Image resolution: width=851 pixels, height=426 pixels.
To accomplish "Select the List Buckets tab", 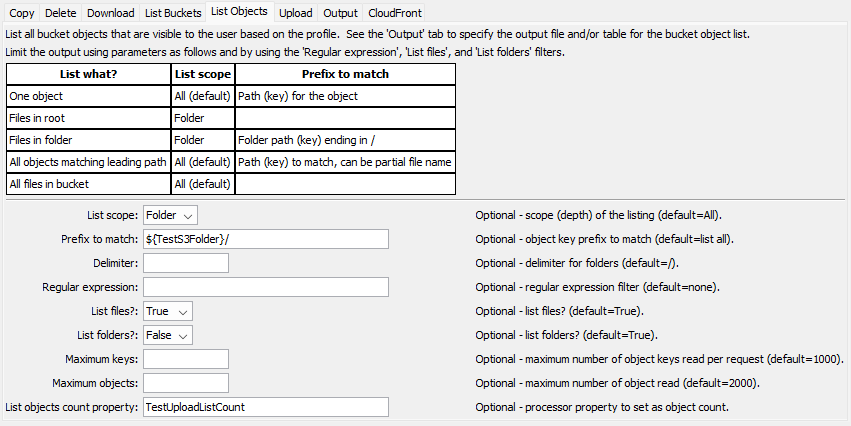I will (x=171, y=13).
